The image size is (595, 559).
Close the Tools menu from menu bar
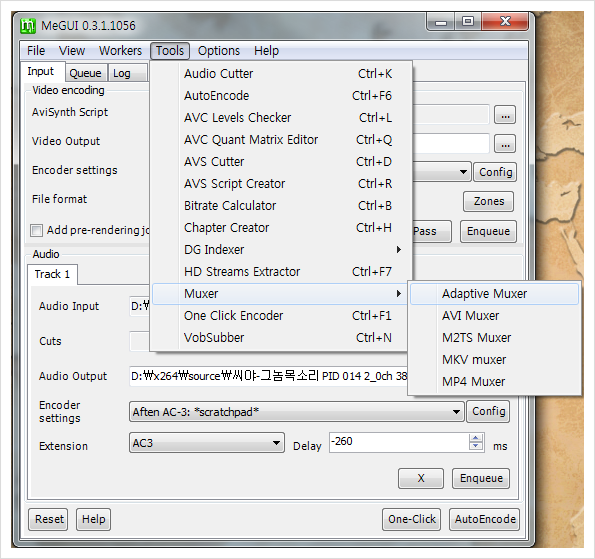tap(170, 50)
